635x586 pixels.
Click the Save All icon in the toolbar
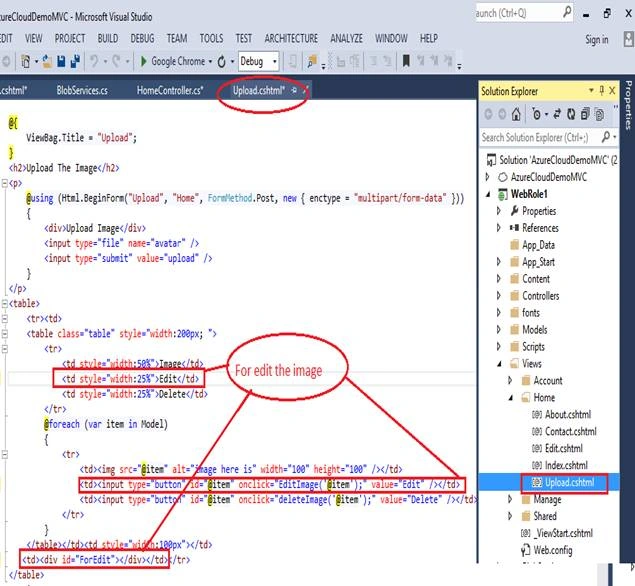75,61
